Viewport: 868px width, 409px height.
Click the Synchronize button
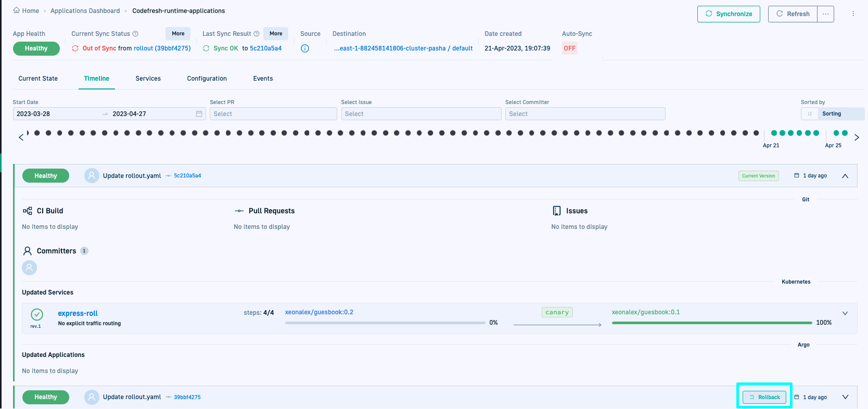point(728,14)
